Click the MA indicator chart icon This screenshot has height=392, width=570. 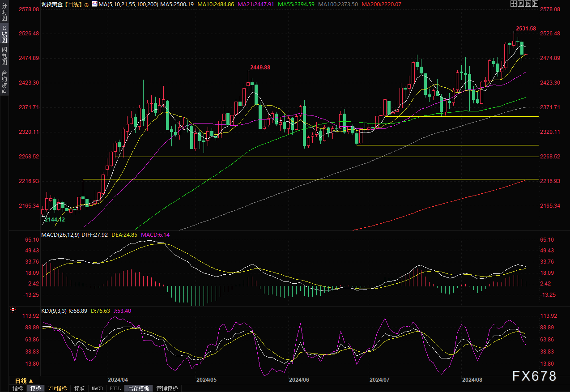coord(94,4)
